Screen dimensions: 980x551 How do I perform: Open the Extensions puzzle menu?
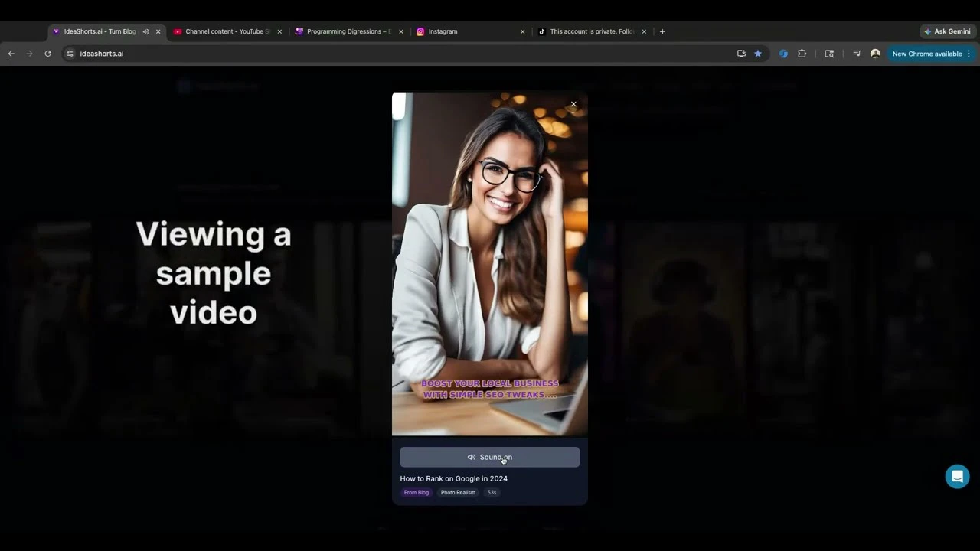tap(802, 54)
